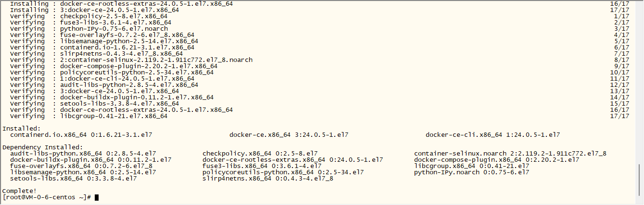Image resolution: width=644 pixels, height=205 pixels.
Task: Click the docker-ce-cli.x86_64 installed package entry
Action: (492, 135)
